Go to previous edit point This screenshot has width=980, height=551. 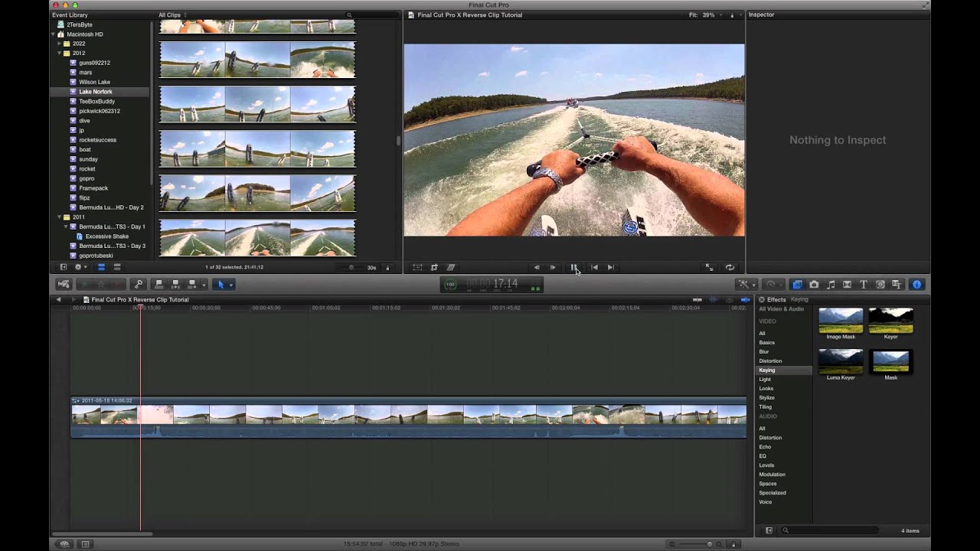tap(594, 267)
